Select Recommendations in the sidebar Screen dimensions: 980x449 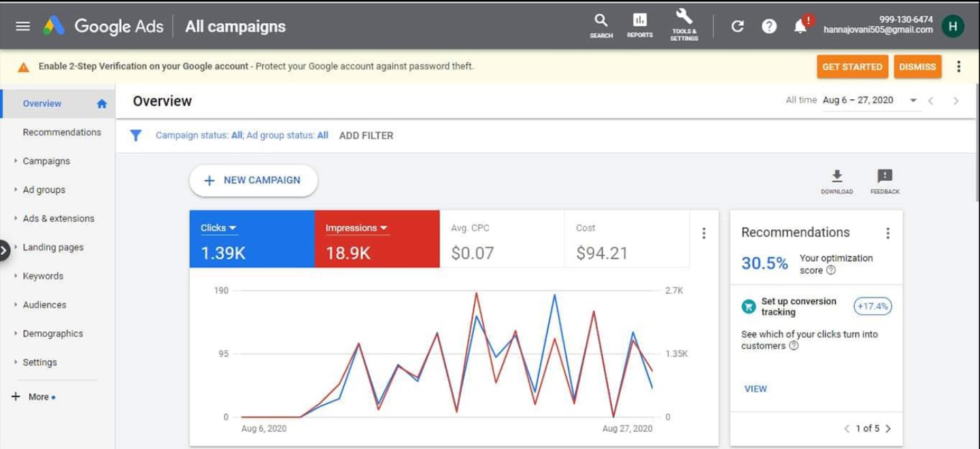61,133
